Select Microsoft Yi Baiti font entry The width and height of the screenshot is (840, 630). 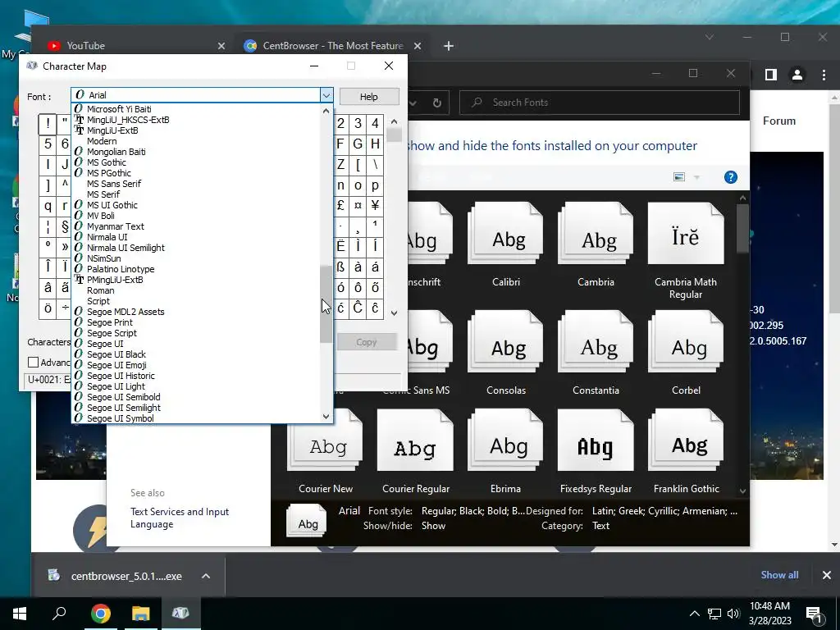pyautogui.click(x=119, y=109)
